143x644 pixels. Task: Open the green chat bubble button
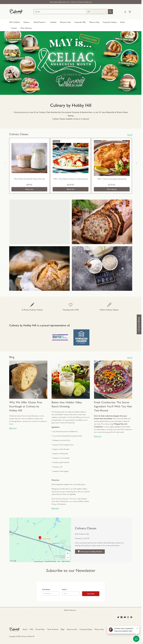tap(136, 639)
